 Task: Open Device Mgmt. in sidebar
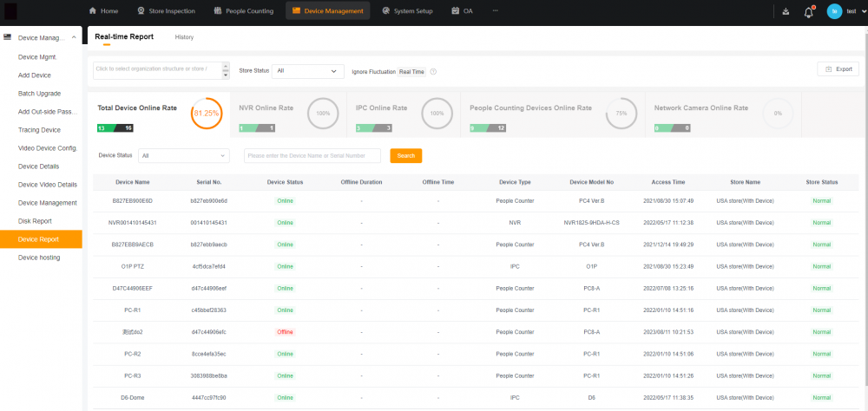click(37, 57)
